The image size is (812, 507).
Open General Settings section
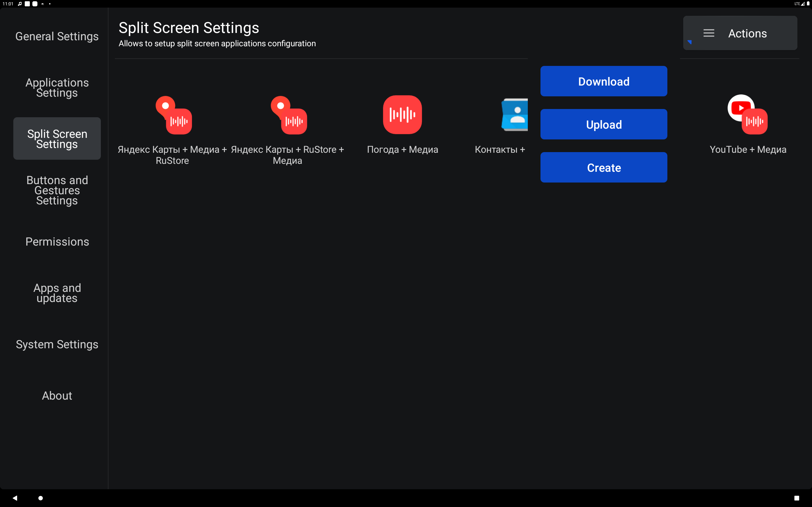point(57,36)
